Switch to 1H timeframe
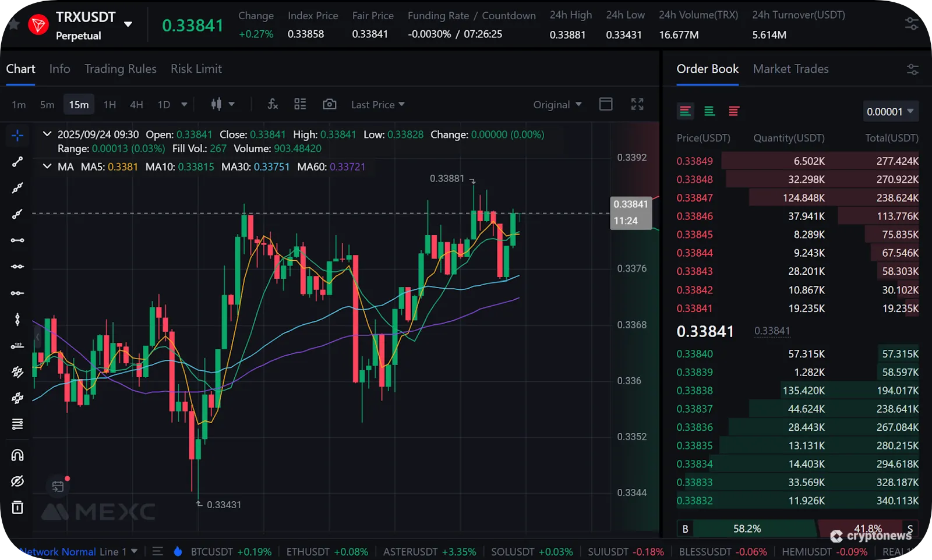This screenshot has width=932, height=560. [x=110, y=105]
